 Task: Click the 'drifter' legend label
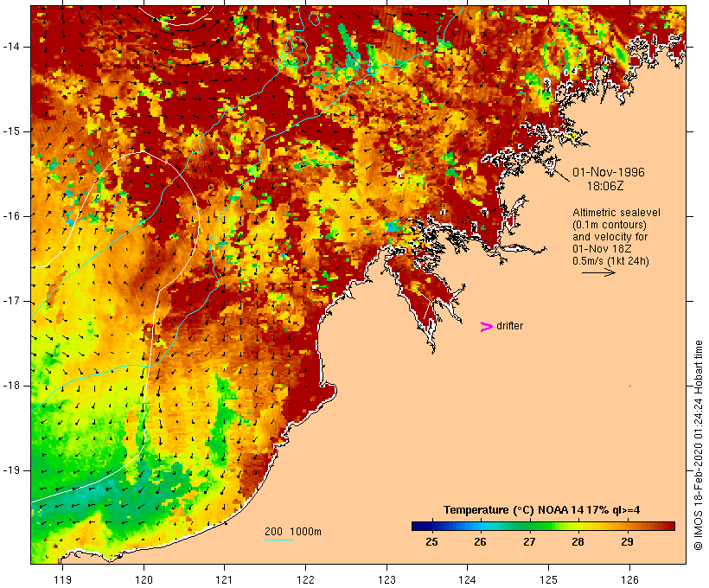coord(509,326)
